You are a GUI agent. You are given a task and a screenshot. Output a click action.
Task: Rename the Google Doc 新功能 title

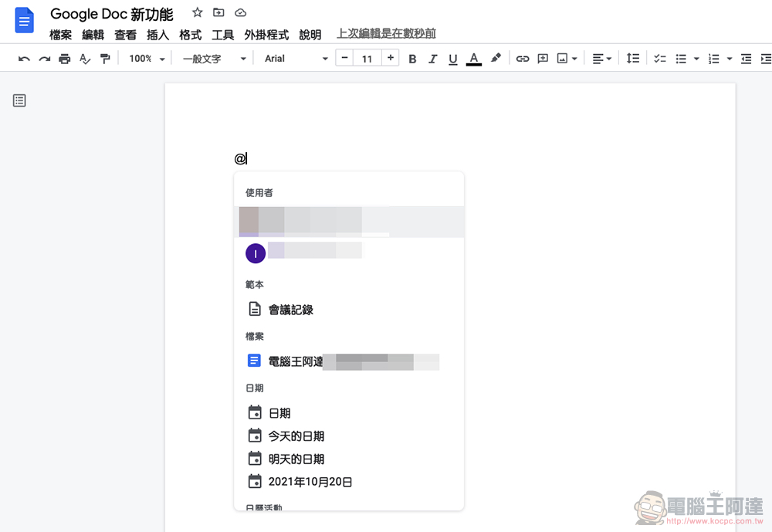point(112,14)
